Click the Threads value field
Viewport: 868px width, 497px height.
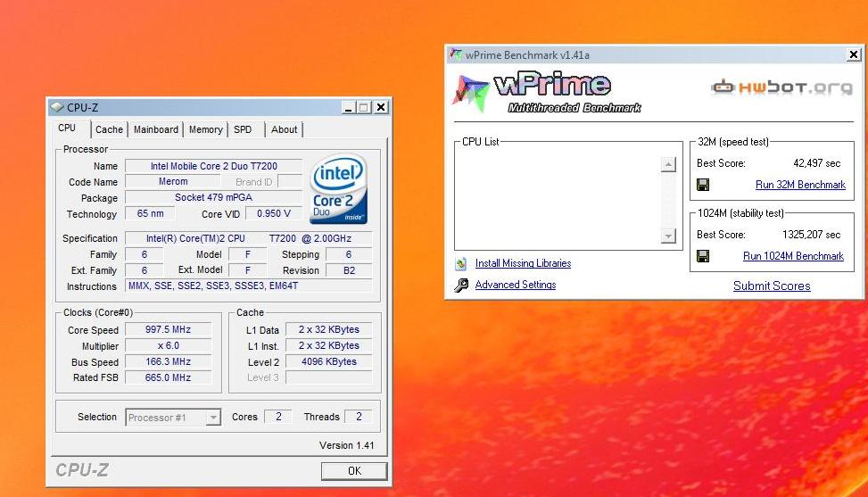[358, 417]
